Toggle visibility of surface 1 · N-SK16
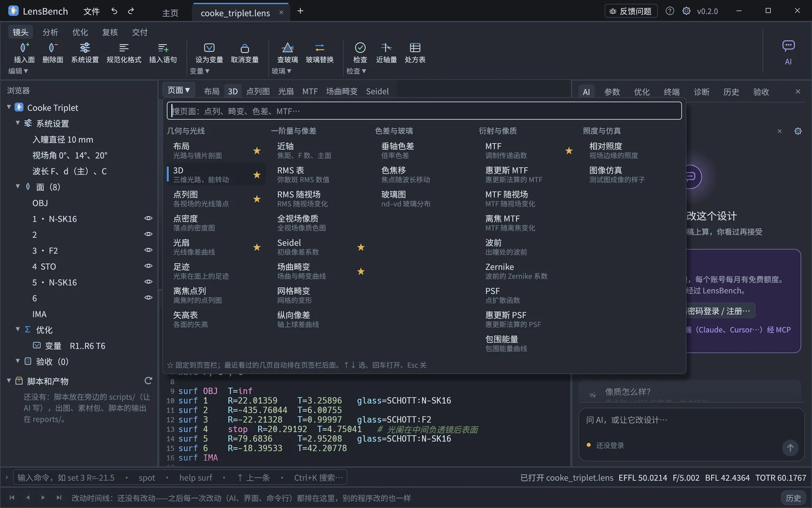Screen dimensions: 812x508 148,218
